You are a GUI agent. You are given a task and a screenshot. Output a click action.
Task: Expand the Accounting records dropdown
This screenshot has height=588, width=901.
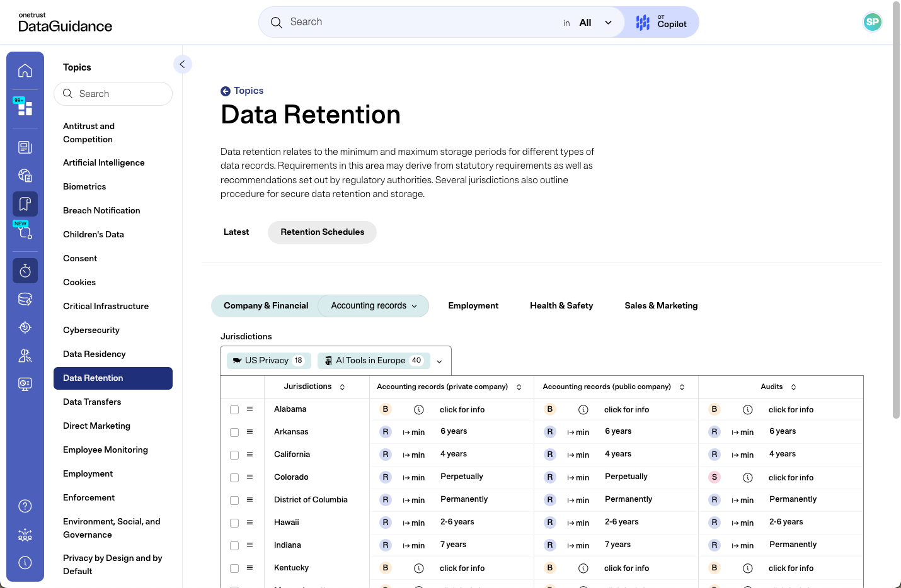point(374,306)
